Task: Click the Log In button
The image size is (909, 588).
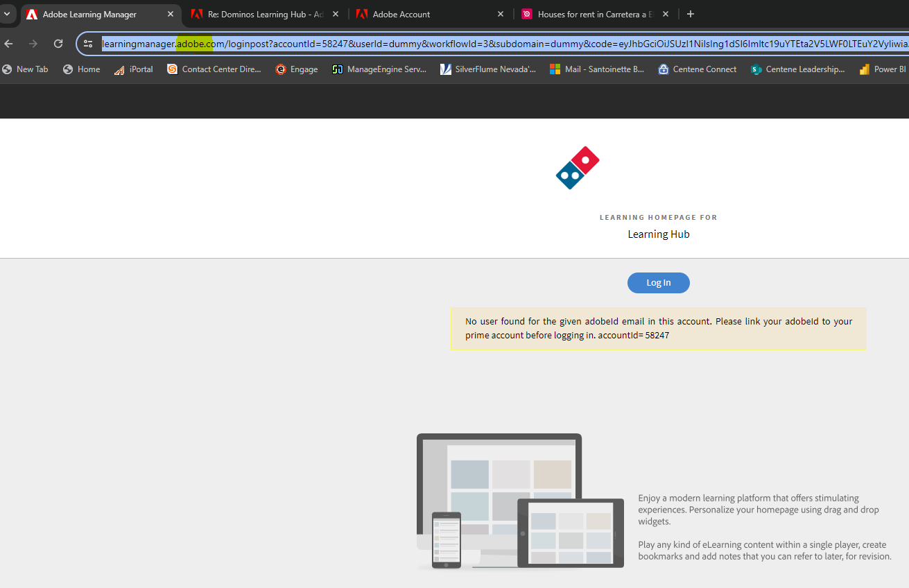Action: pyautogui.click(x=658, y=282)
